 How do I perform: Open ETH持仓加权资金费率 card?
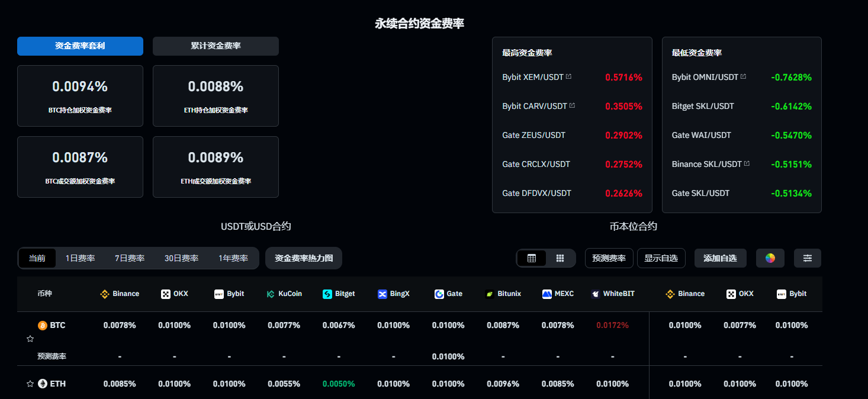pos(216,96)
